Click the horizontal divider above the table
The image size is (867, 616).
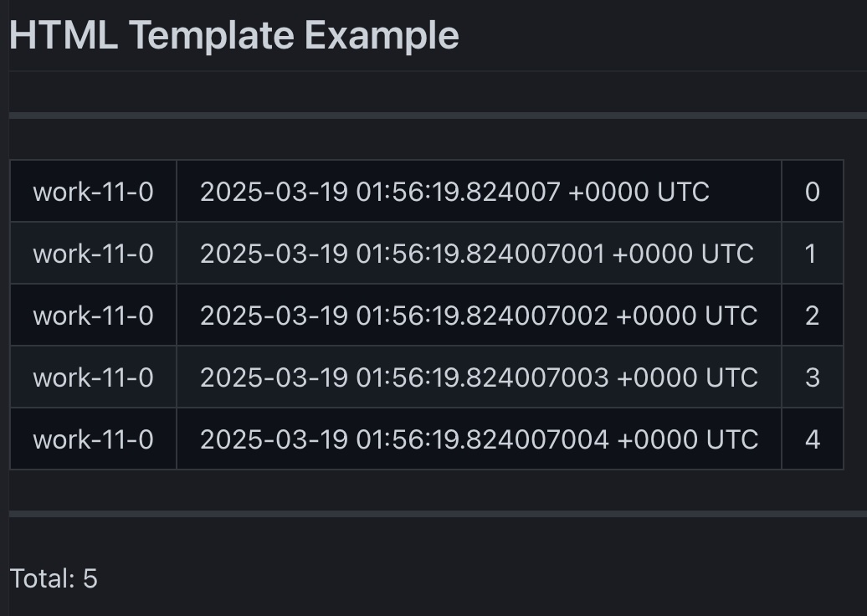pyautogui.click(x=435, y=116)
